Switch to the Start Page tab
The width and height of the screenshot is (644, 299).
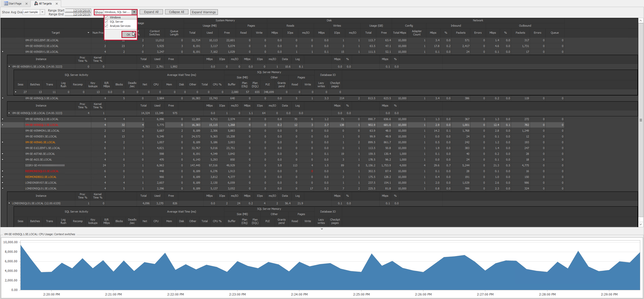point(14,3)
